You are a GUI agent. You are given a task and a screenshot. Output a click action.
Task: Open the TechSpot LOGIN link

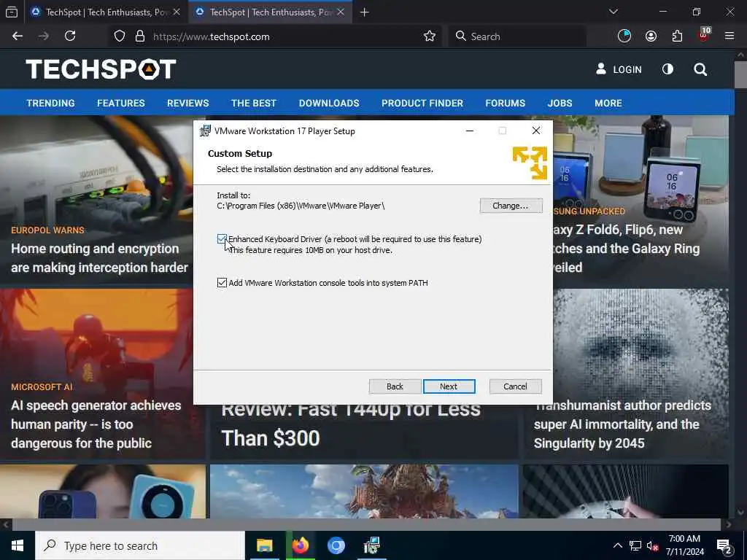pyautogui.click(x=619, y=69)
